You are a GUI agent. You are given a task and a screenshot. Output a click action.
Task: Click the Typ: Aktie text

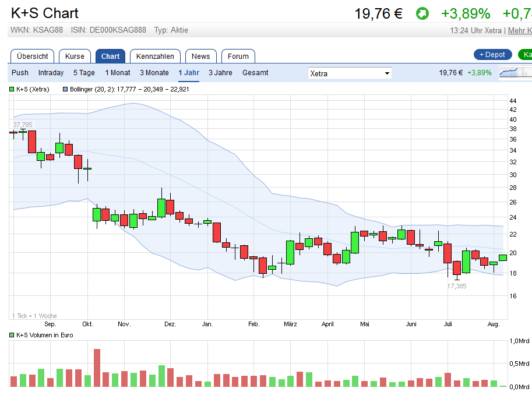tap(171, 30)
